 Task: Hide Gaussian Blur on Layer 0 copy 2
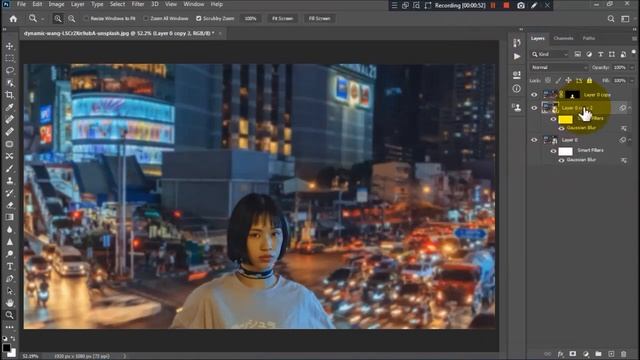click(562, 128)
